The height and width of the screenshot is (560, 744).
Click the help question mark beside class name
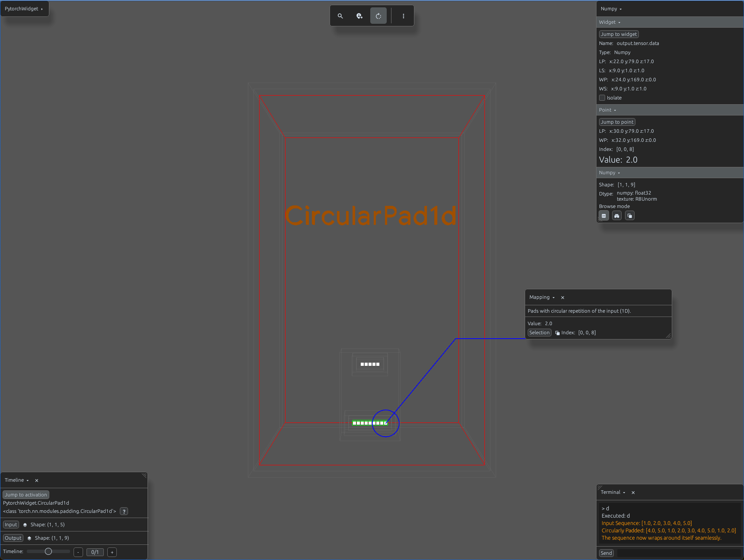(x=124, y=512)
